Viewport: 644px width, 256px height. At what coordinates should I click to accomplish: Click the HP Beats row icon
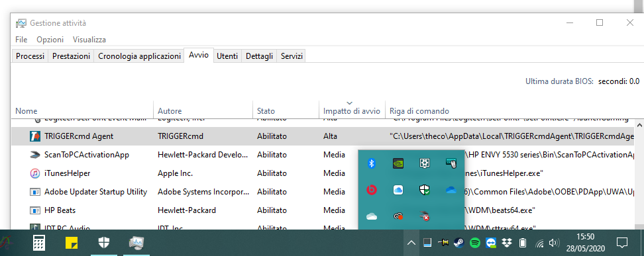pos(35,210)
